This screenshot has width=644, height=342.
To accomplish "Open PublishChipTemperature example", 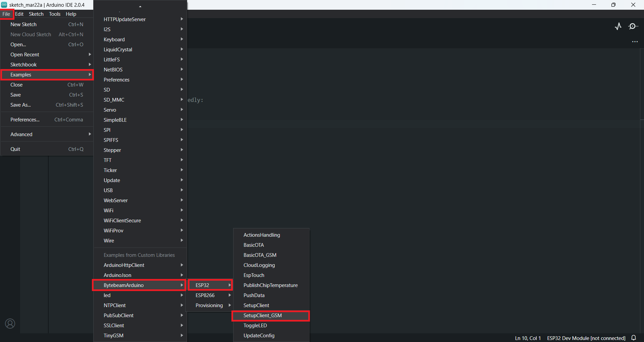I will pos(271,285).
